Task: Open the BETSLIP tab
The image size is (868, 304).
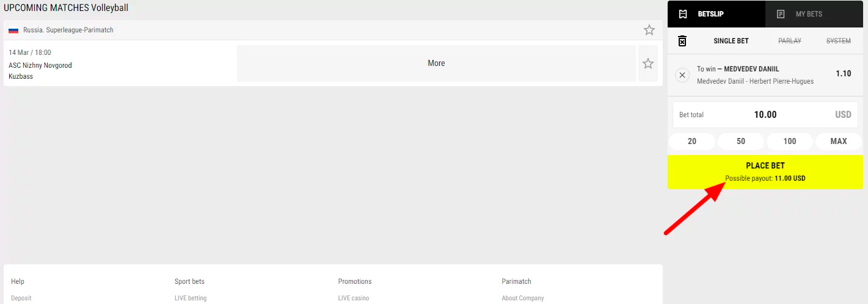Action: click(x=717, y=14)
